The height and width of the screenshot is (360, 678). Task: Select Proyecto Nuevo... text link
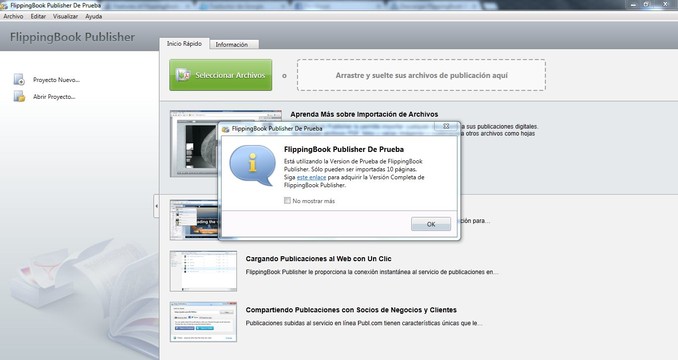pyautogui.click(x=56, y=80)
